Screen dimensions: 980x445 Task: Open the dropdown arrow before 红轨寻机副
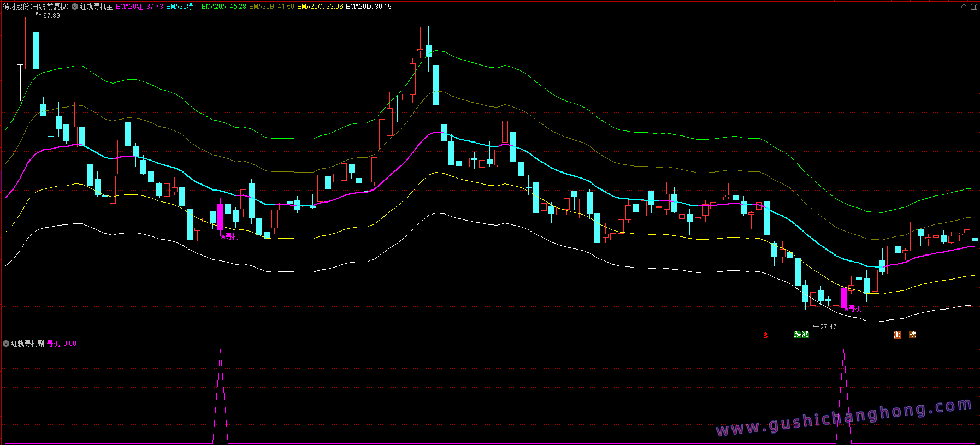click(x=6, y=343)
